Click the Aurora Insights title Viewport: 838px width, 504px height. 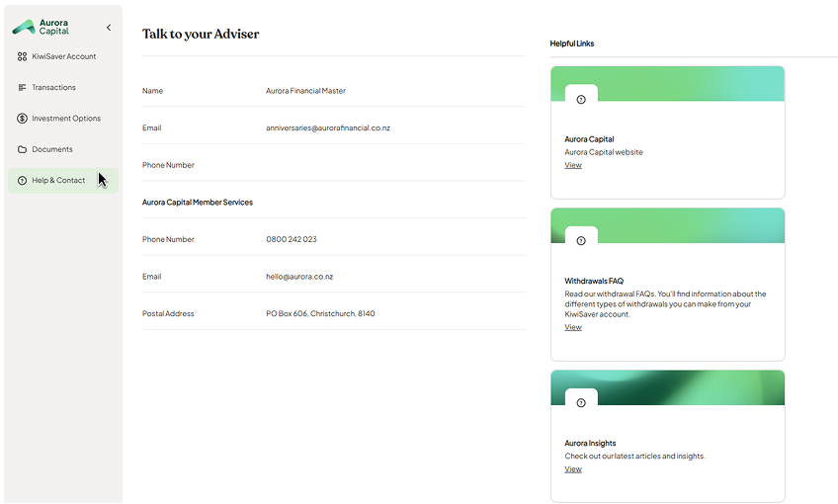tap(590, 443)
